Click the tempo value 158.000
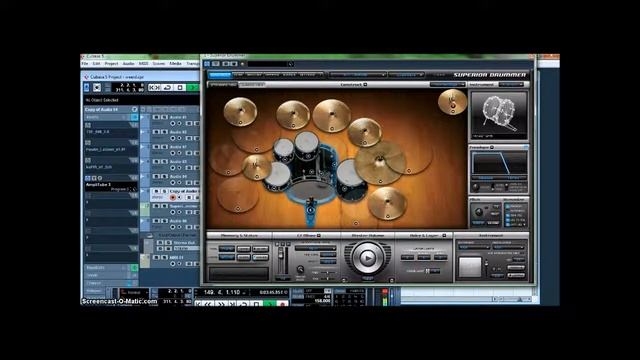This screenshot has width=640, height=360. coord(322,301)
